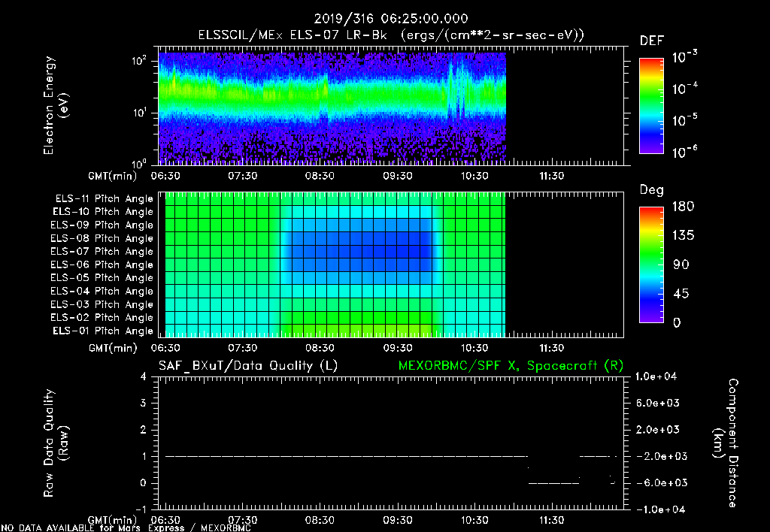Click the Deg pitch angle color bar
The height and width of the screenshot is (532, 770).
[651, 264]
